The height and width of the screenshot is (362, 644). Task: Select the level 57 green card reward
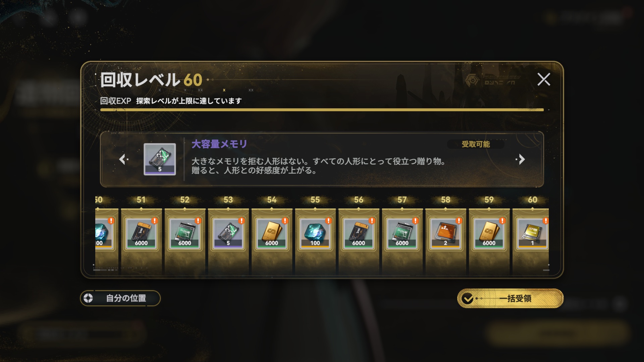coord(402,233)
